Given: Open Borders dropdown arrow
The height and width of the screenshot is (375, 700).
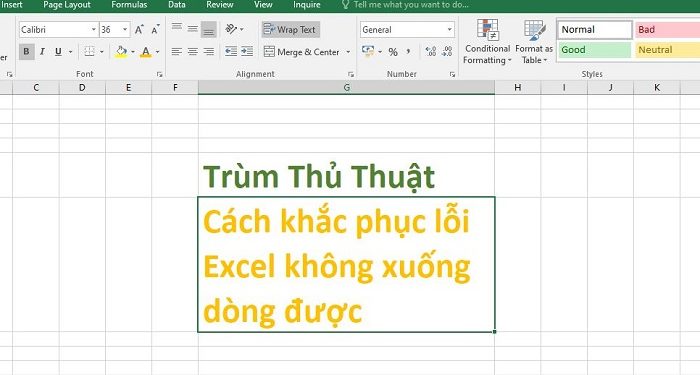Looking at the screenshot, I should (102, 52).
